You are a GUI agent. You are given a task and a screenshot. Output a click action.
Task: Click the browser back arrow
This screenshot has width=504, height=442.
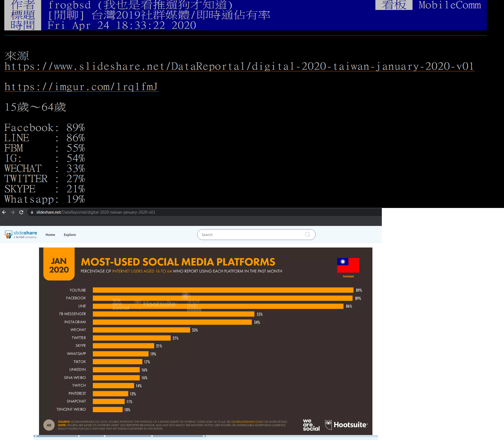pos(4,212)
